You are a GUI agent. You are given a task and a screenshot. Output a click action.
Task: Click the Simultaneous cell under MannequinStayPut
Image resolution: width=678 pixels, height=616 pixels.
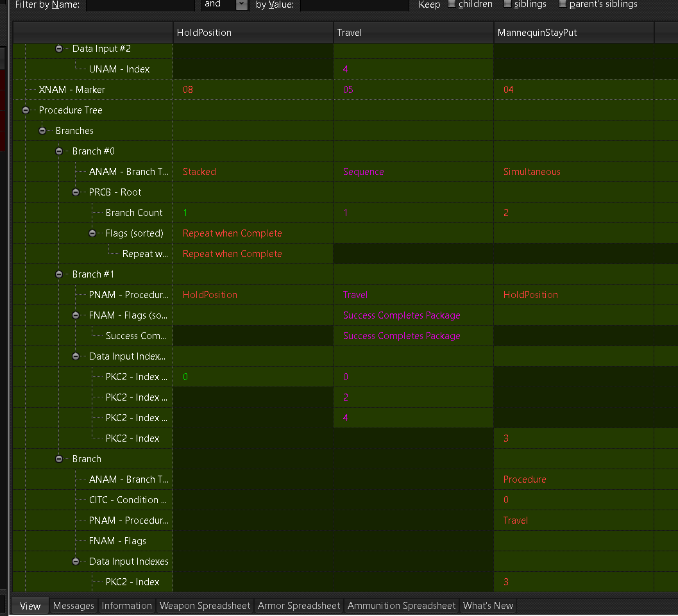point(574,172)
